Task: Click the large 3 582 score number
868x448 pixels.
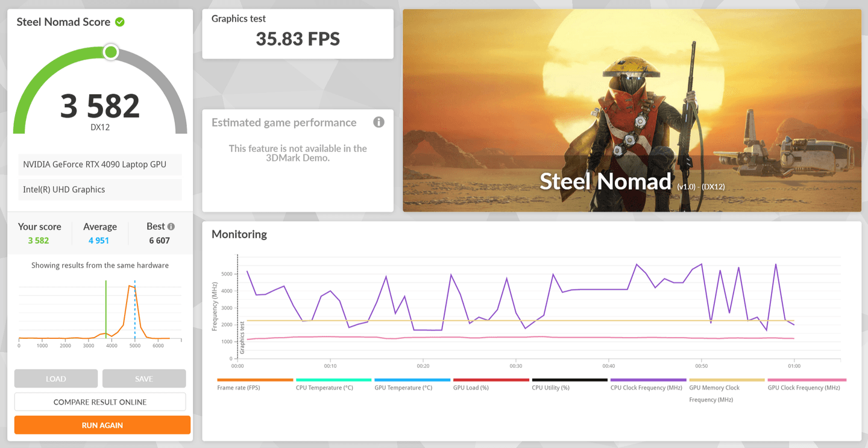Action: [100, 106]
